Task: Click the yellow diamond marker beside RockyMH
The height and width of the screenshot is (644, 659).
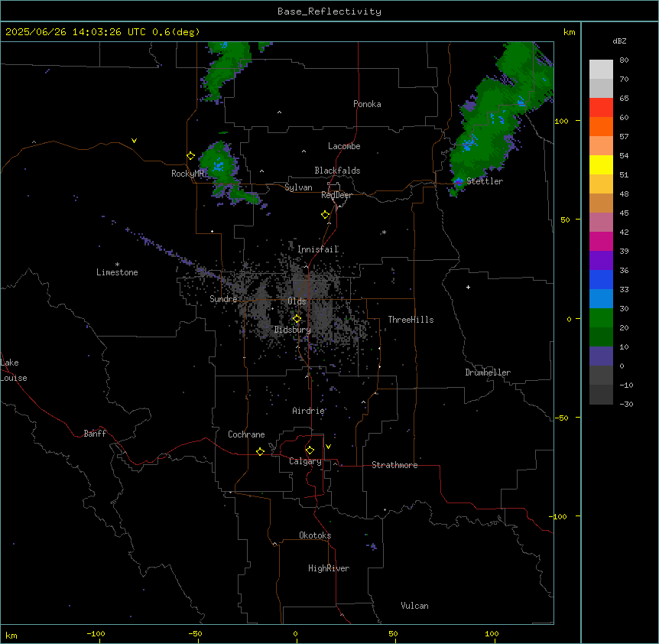Action: point(190,156)
